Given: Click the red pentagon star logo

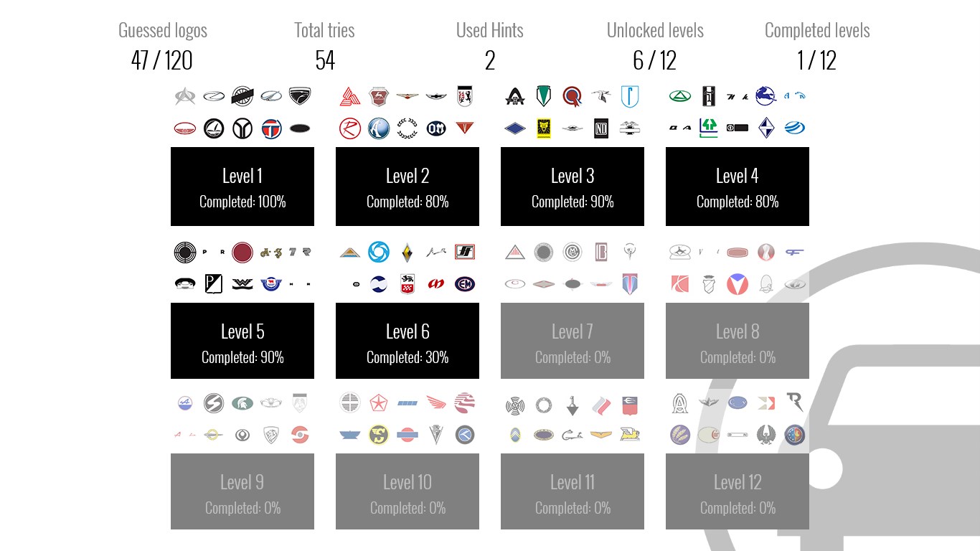Looking at the screenshot, I should tap(379, 403).
